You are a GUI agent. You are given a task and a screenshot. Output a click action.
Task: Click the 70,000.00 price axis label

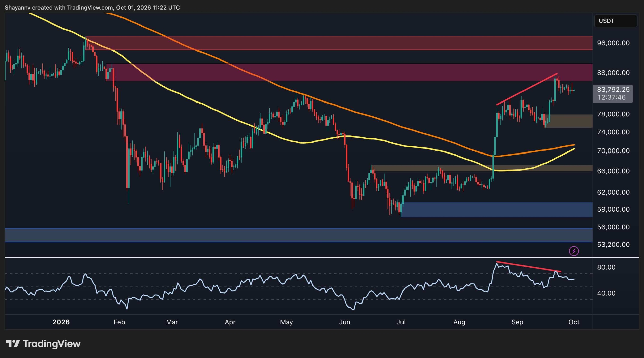[x=613, y=151]
